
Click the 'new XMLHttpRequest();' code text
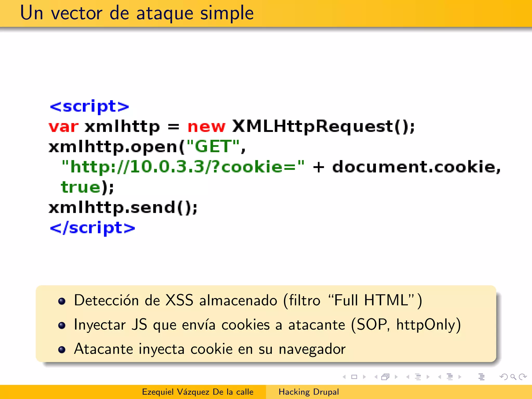tap(301, 127)
